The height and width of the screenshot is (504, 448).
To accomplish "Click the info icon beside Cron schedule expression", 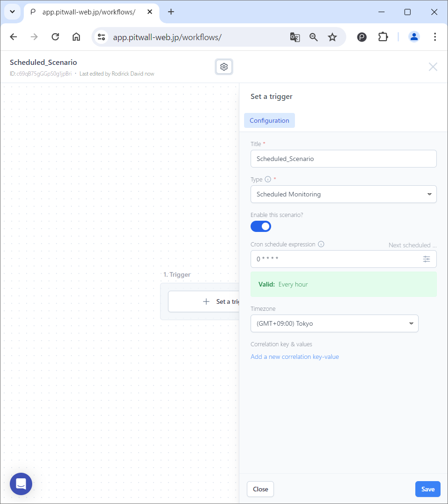I will [321, 244].
